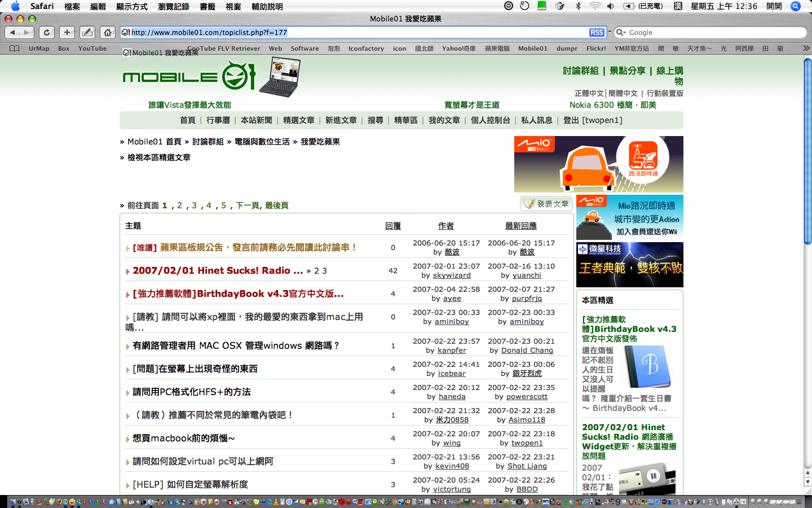The width and height of the screenshot is (812, 508).
Task: Show more bookmarks with double chevron
Action: click(806, 49)
